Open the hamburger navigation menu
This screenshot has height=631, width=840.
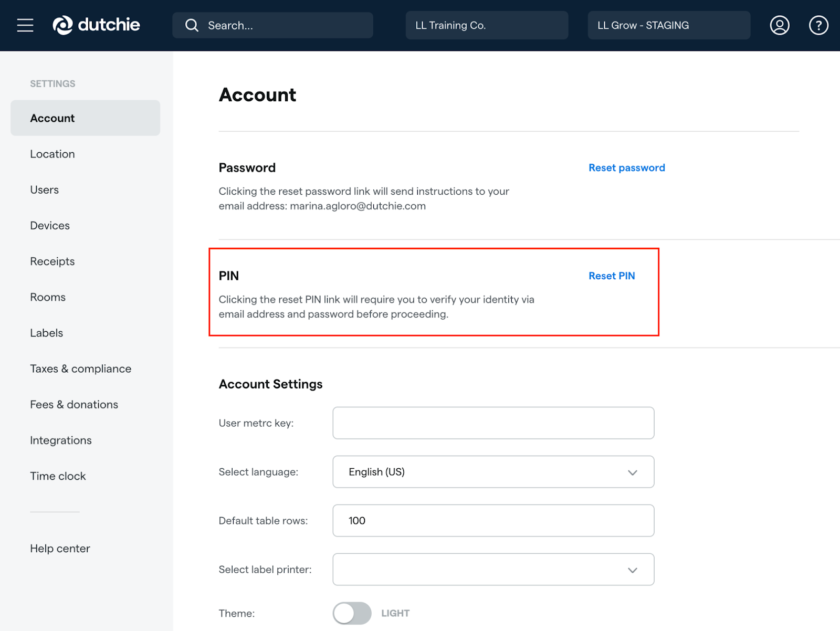pos(25,25)
